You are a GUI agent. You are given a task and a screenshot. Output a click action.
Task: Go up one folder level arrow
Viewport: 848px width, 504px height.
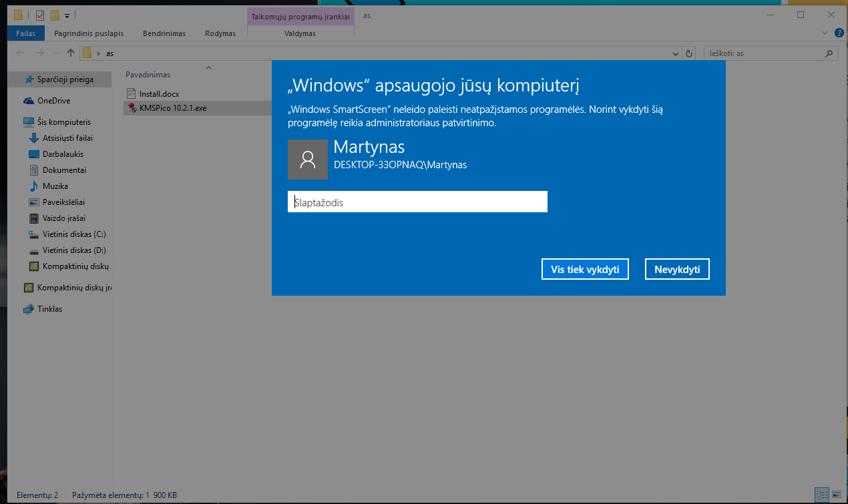(x=71, y=53)
